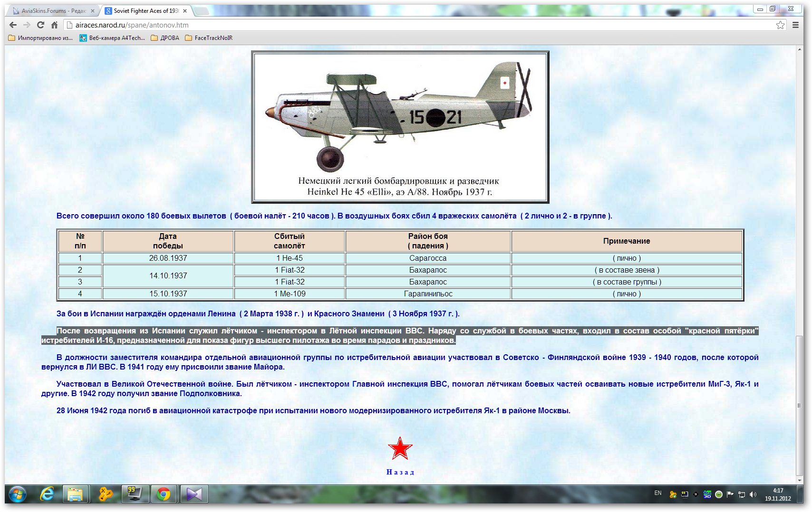Open the network connection tray icon
The image size is (812, 512).
click(x=742, y=494)
